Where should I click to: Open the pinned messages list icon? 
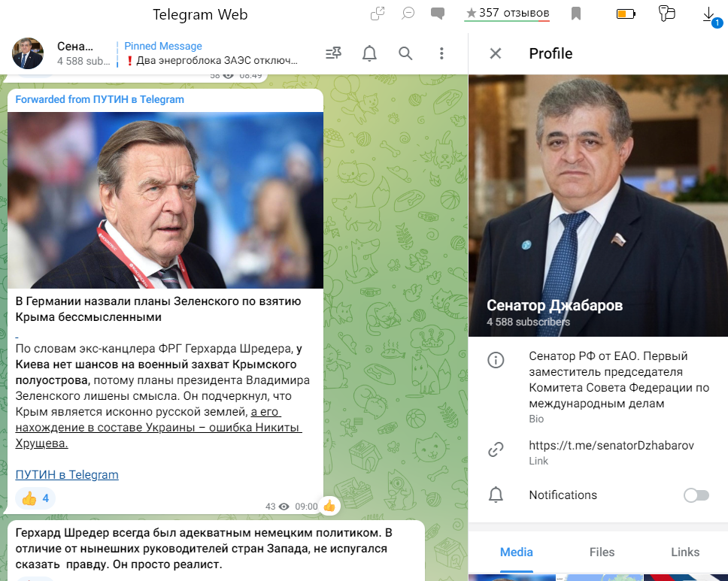(x=333, y=53)
